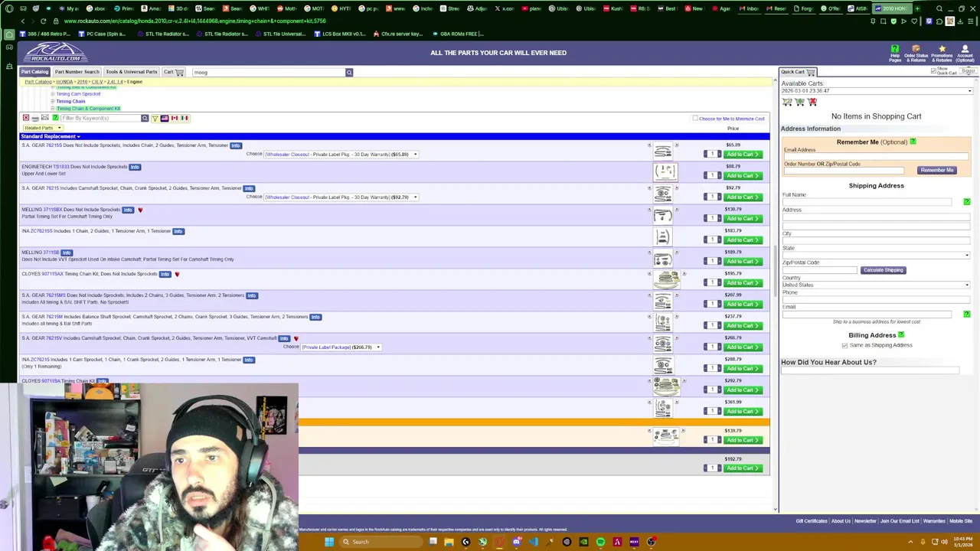Click the red heart on CLOYES 90711SAX
Screen dimensions: 980x551
(177, 274)
